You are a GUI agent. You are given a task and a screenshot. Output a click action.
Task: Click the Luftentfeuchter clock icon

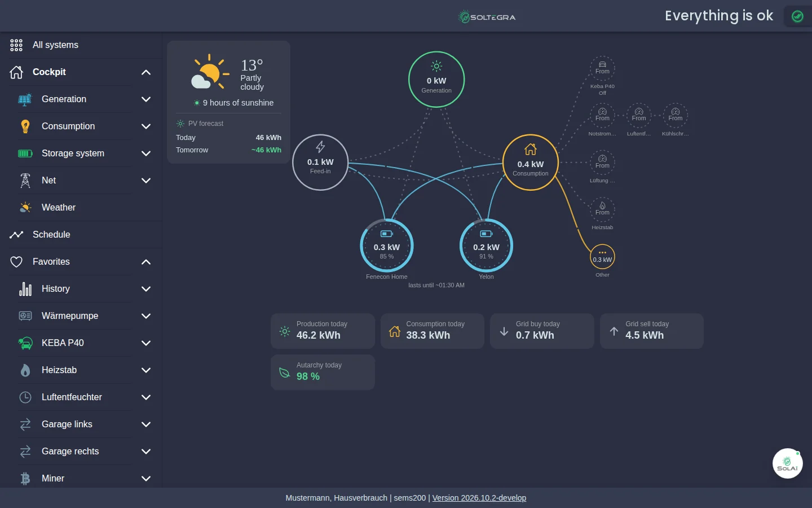point(25,397)
